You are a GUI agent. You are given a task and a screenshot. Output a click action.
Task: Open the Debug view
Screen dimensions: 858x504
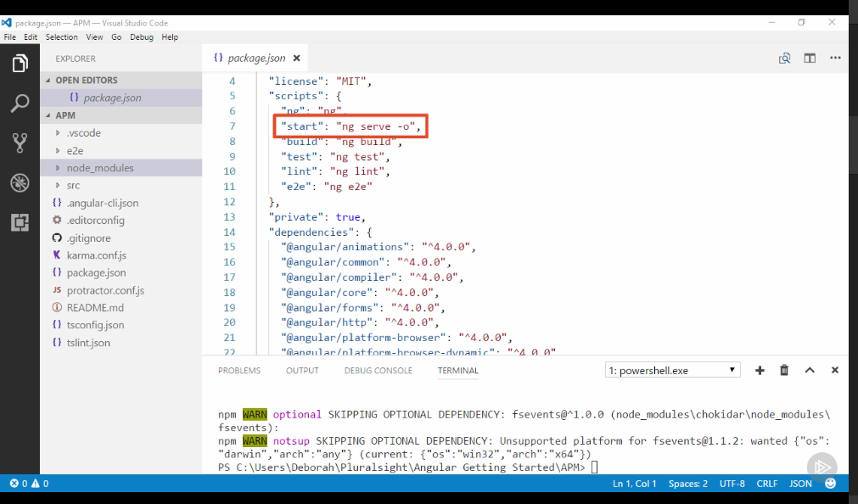(20, 182)
